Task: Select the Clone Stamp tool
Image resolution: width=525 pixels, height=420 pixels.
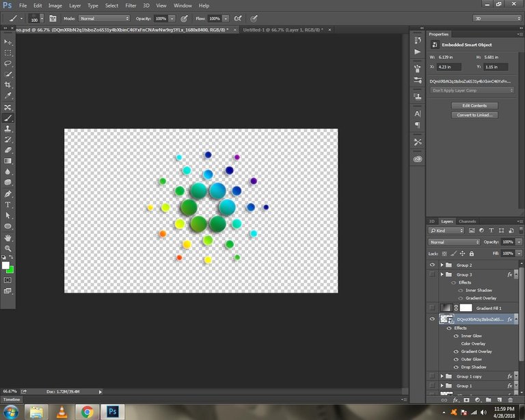Action: pyautogui.click(x=8, y=129)
